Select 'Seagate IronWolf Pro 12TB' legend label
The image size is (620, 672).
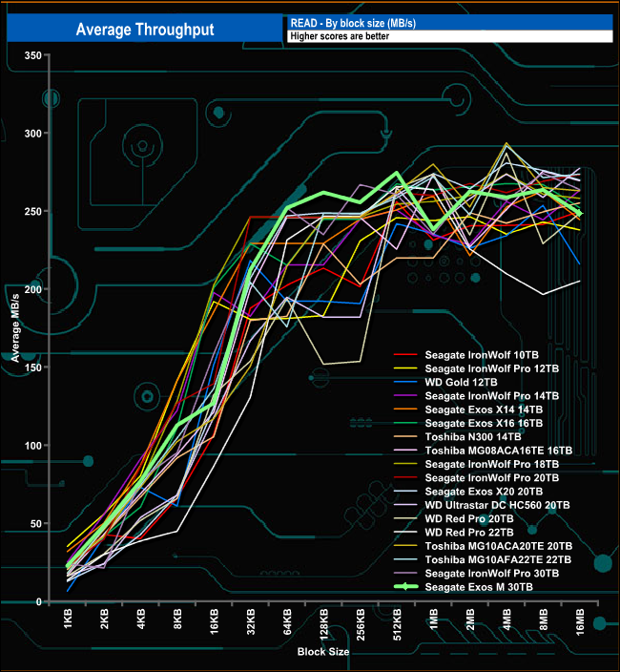coord(492,368)
